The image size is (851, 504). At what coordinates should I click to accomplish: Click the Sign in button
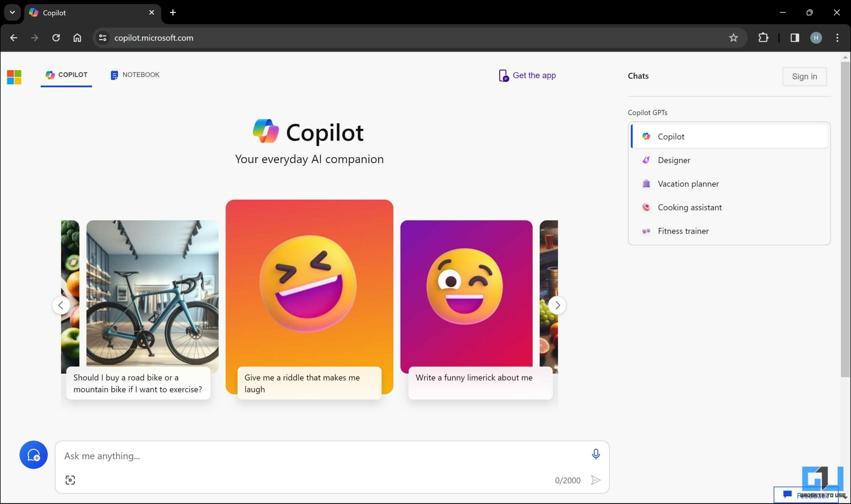point(804,76)
